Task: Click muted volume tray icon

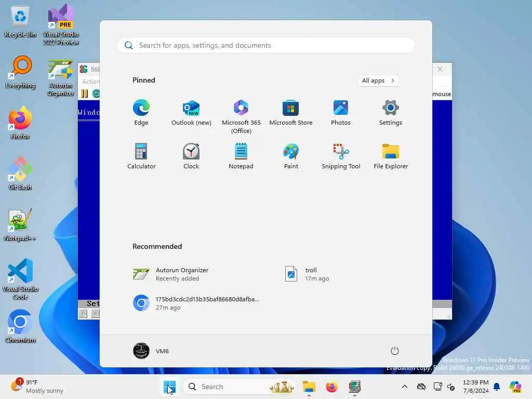Action: pos(451,387)
